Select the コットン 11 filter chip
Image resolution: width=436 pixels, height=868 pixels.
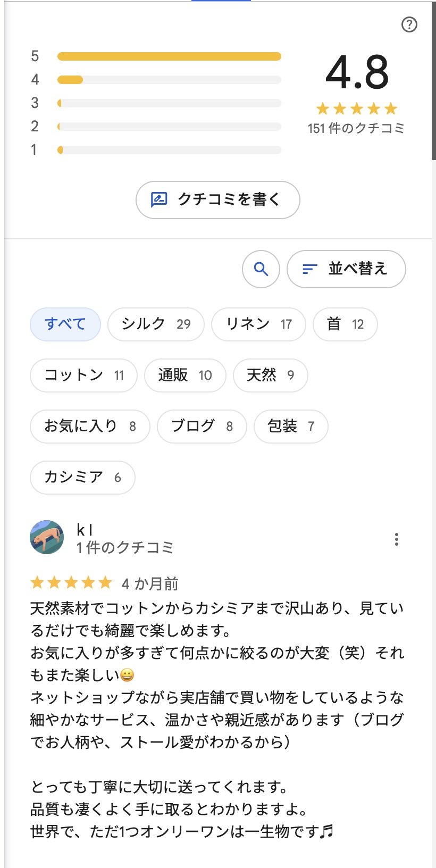click(x=83, y=375)
